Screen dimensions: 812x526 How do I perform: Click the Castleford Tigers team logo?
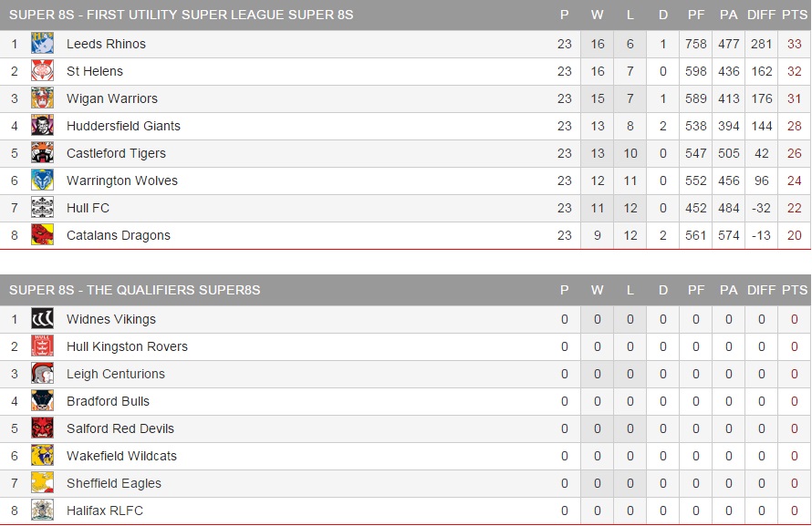(42, 153)
